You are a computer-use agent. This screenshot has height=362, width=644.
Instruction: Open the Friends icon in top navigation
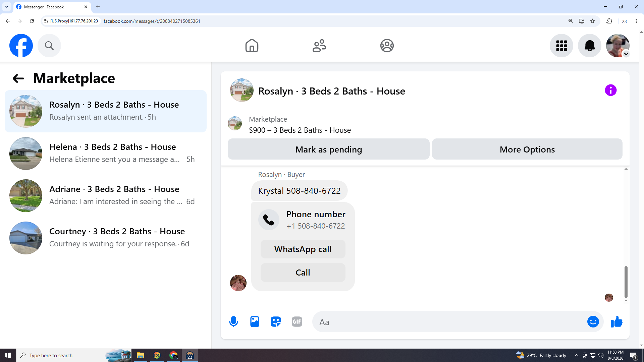[x=319, y=46]
